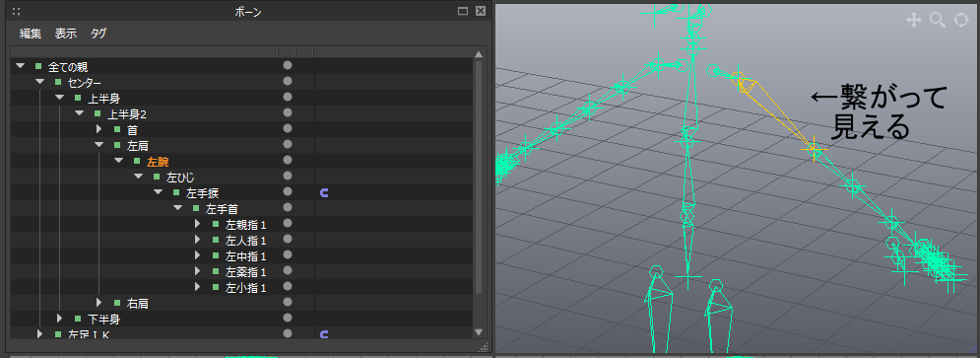Select the viewport pan move icon
The height and width of the screenshot is (358, 980).
(914, 20)
